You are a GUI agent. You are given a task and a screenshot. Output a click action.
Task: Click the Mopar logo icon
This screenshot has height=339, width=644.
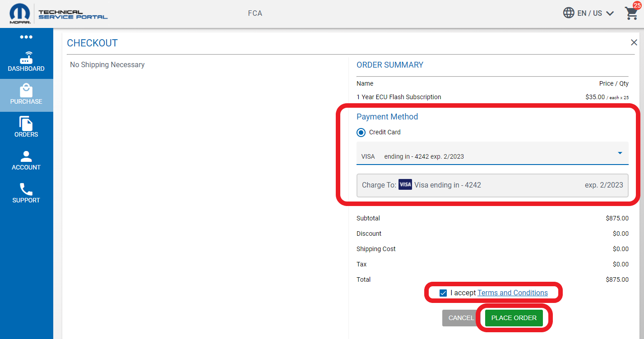[20, 13]
